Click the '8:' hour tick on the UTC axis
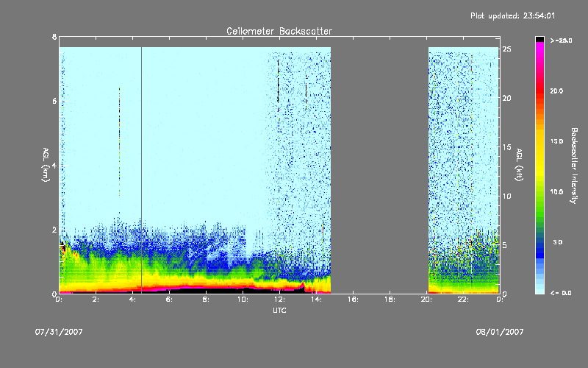 coord(206,300)
